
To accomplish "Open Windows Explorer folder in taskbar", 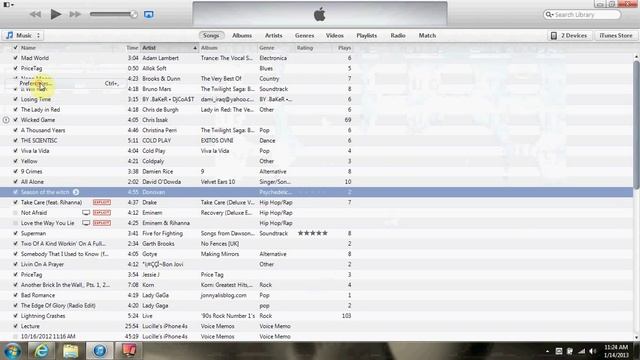I will coord(71,351).
